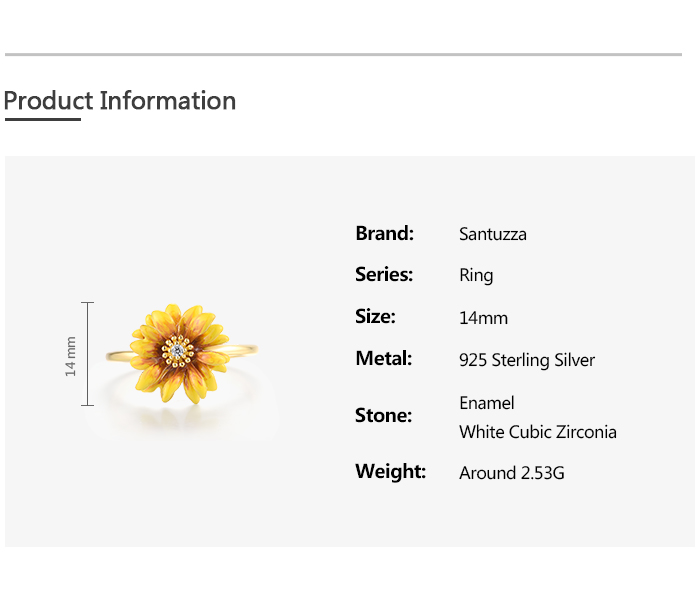Select the Size: label

coord(375,316)
